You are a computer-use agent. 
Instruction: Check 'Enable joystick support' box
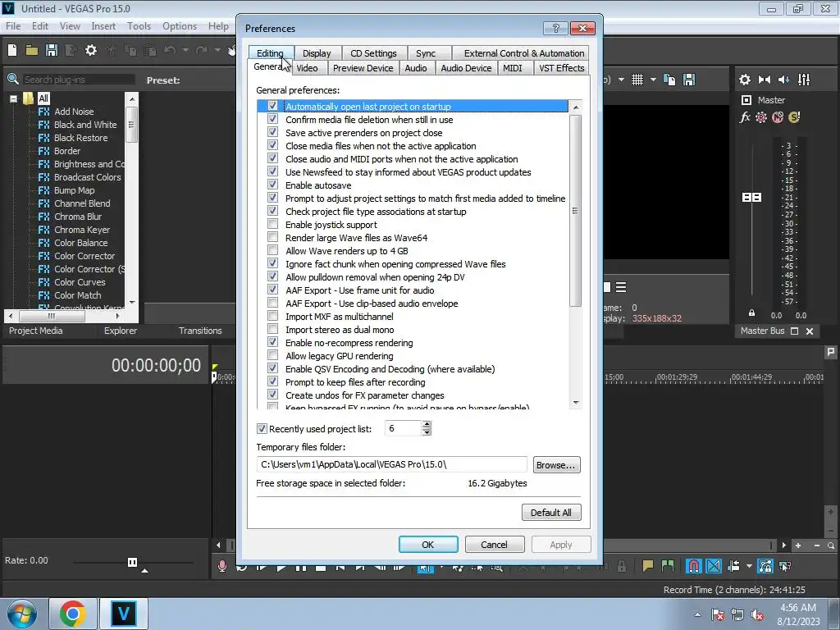(x=272, y=225)
